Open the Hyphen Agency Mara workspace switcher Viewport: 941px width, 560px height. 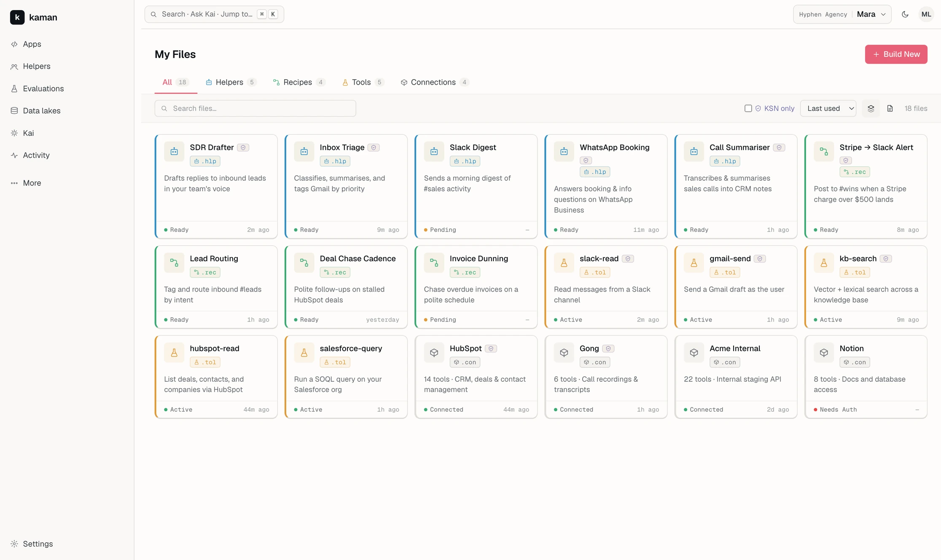coord(842,14)
